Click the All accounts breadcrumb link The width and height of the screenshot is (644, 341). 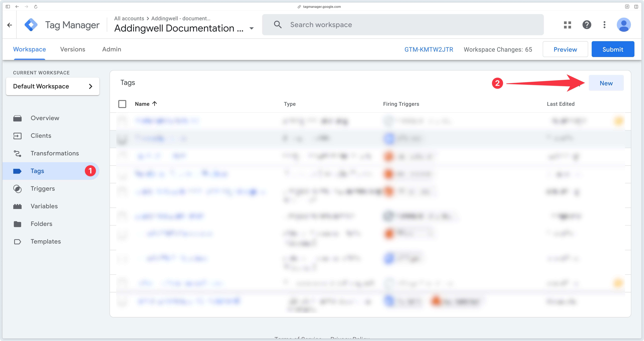pyautogui.click(x=129, y=19)
